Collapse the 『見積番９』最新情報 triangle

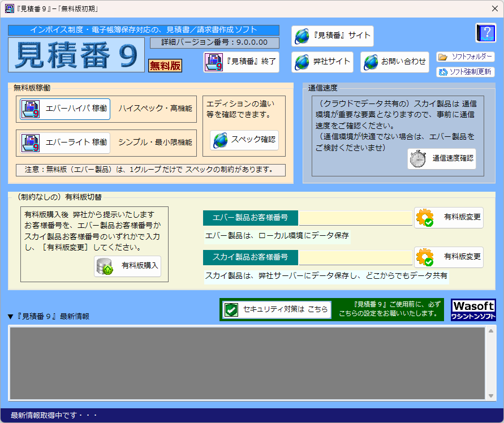(x=10, y=317)
